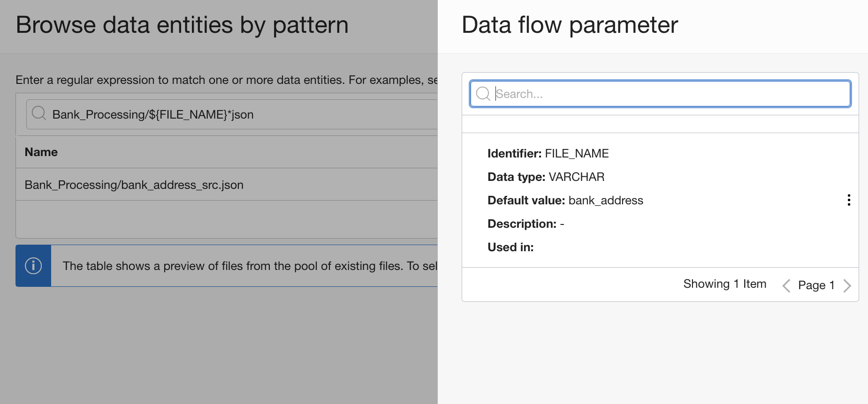This screenshot has height=404, width=868.
Task: Click the Default value: bank_address text
Action: click(x=565, y=200)
